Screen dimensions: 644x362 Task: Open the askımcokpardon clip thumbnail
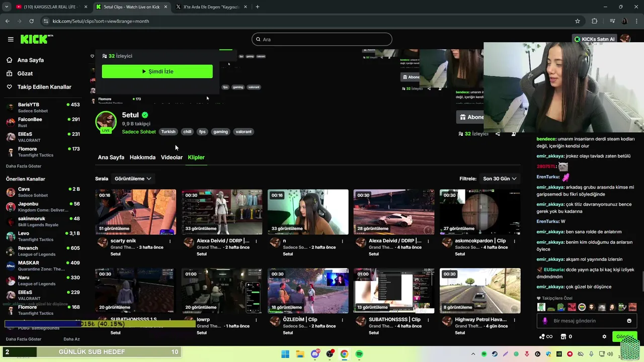tap(480, 212)
